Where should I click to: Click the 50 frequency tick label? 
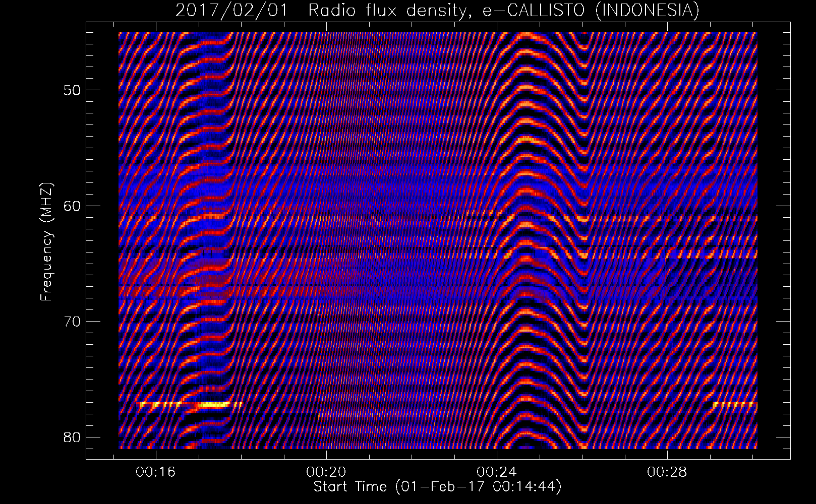72,91
